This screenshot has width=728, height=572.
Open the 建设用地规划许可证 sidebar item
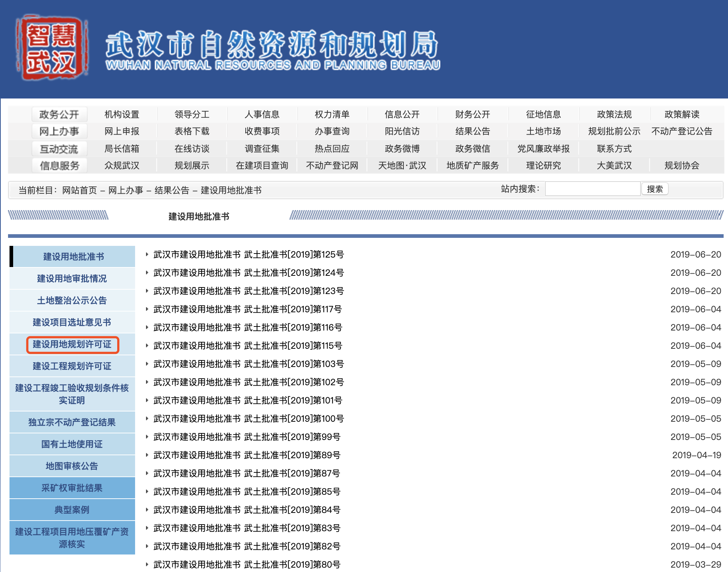(72, 344)
